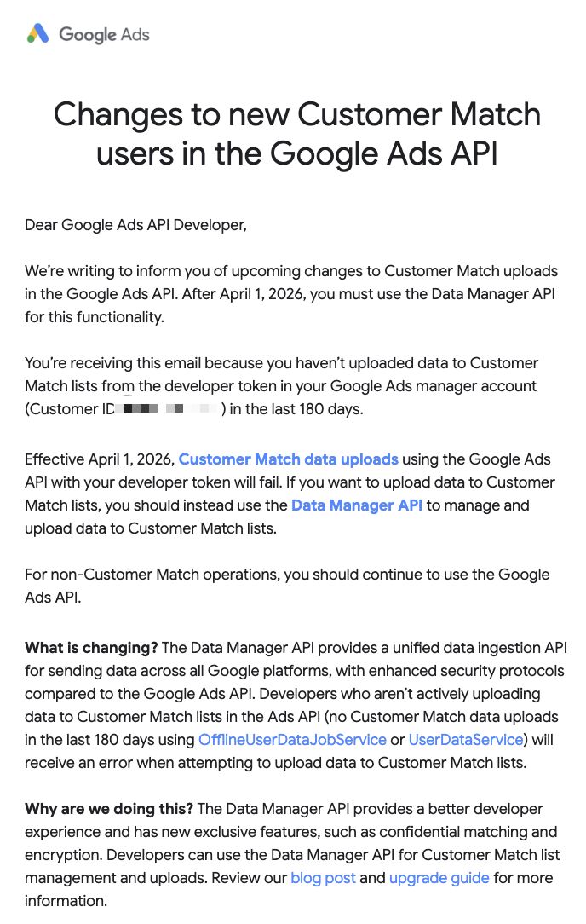The width and height of the screenshot is (586, 924).
Task: Open the upgrade guide link
Action: [439, 878]
